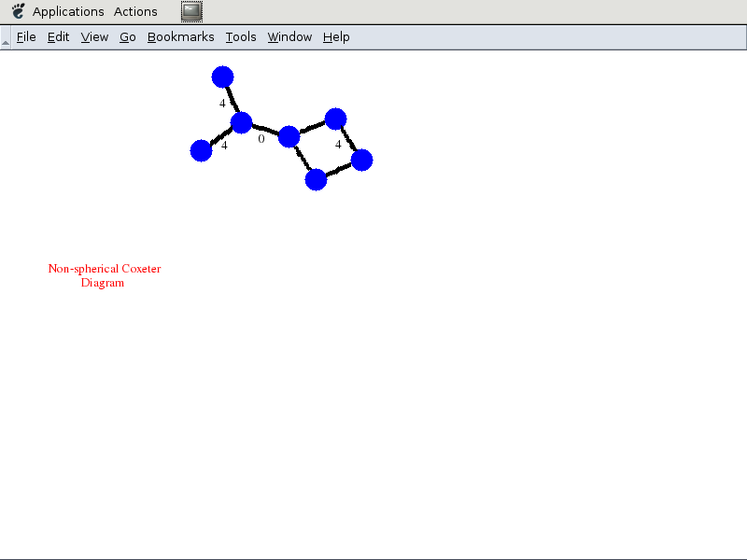Click the GNOME foot logo icon
The image size is (747, 560).
pyautogui.click(x=18, y=11)
